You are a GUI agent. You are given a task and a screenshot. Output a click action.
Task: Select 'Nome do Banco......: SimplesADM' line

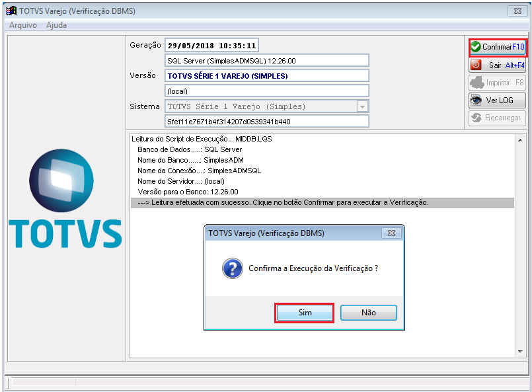tap(190, 160)
